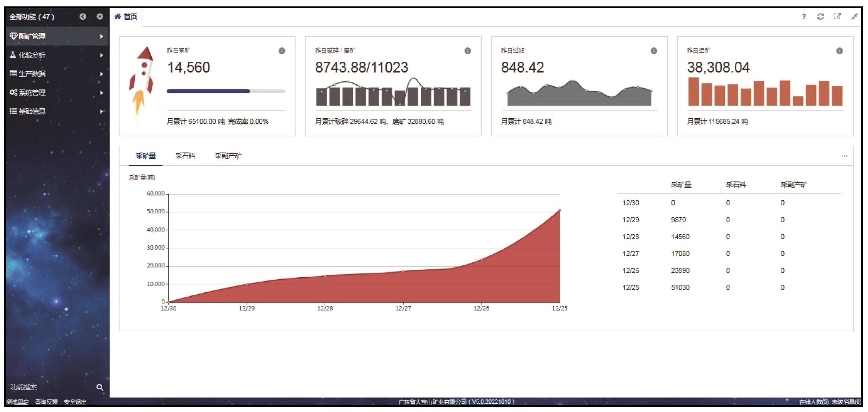Image resolution: width=868 pixels, height=412 pixels.
Task: Click the search magnifier icon in sidebar
Action: pyautogui.click(x=100, y=387)
